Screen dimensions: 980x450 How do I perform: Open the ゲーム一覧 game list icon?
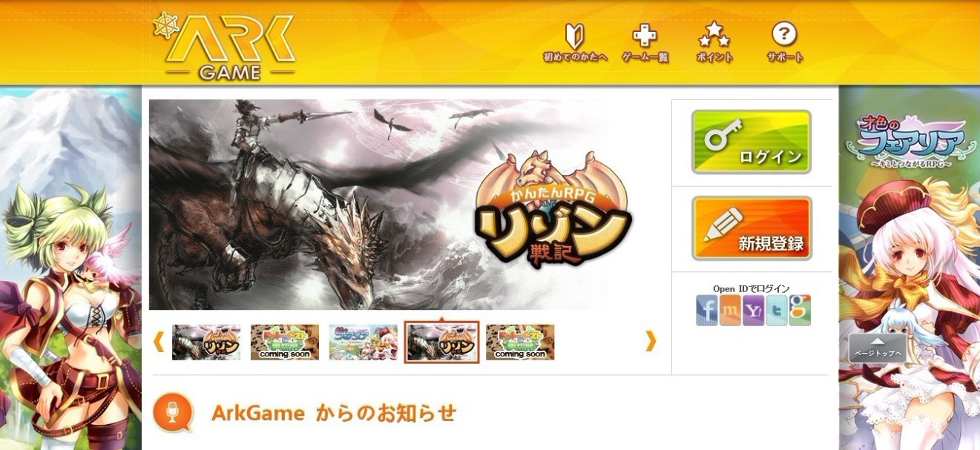coord(645,43)
